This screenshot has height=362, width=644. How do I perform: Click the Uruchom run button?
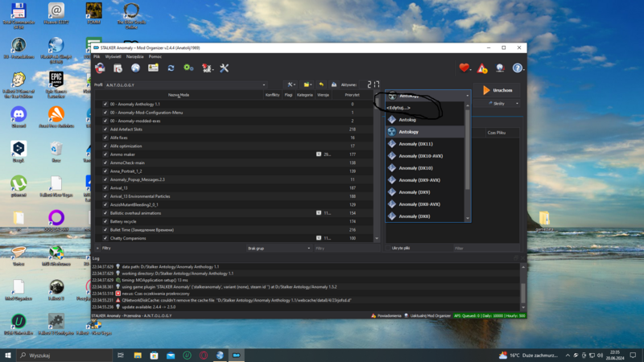497,90
